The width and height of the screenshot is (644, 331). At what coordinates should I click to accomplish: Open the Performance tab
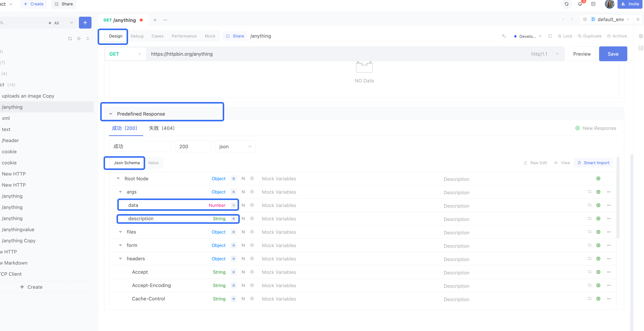click(184, 36)
